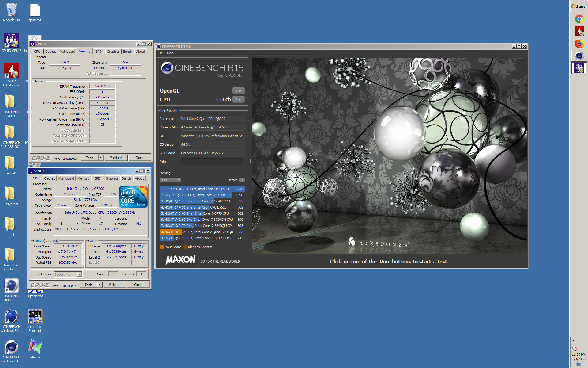The height and width of the screenshot is (368, 588).
Task: Run the OpenGL benchmark test
Action: tap(238, 91)
